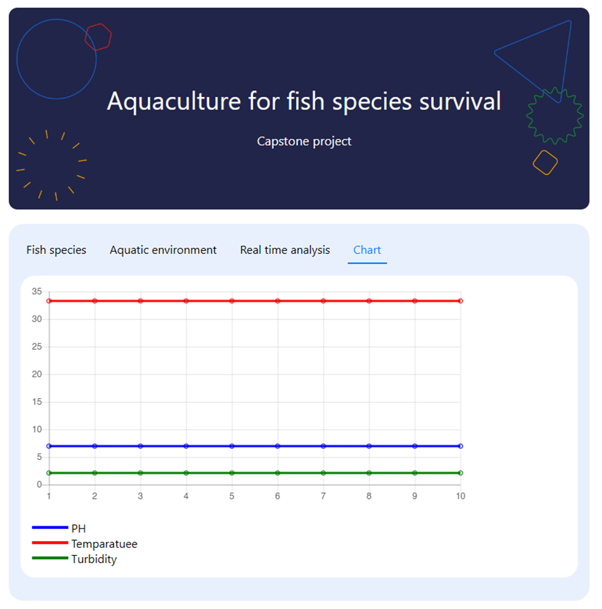The height and width of the screenshot is (609, 602).
Task: Open the Fish species tab
Action: coord(56,250)
